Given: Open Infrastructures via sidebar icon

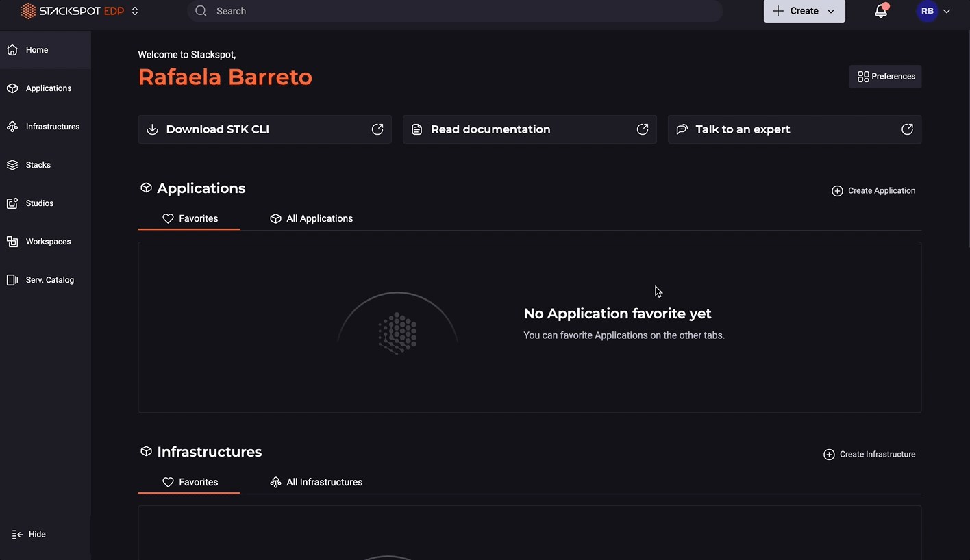Looking at the screenshot, I should coord(12,127).
